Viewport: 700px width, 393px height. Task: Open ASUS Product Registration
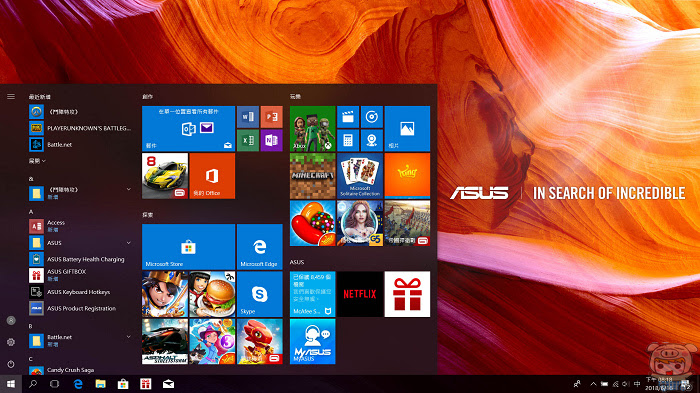(80, 308)
